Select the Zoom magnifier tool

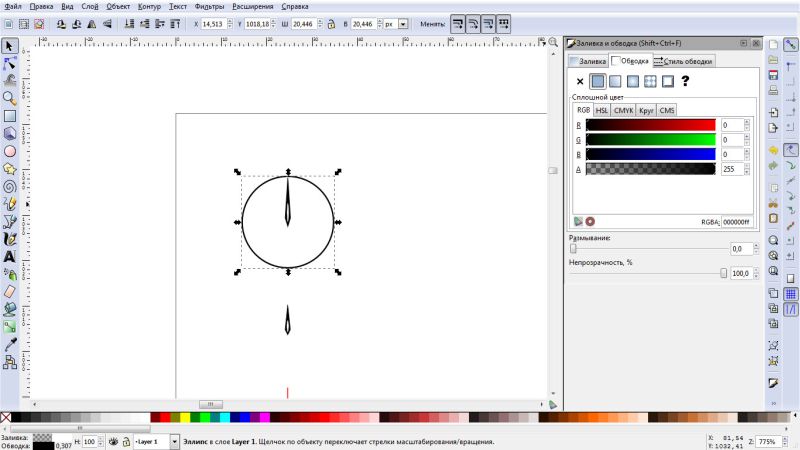10,98
